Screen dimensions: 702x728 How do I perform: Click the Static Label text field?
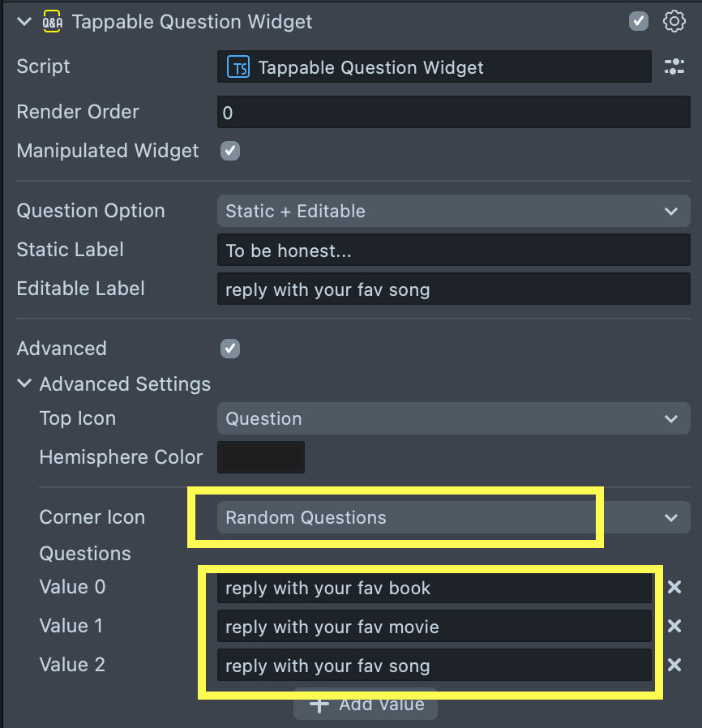(452, 251)
